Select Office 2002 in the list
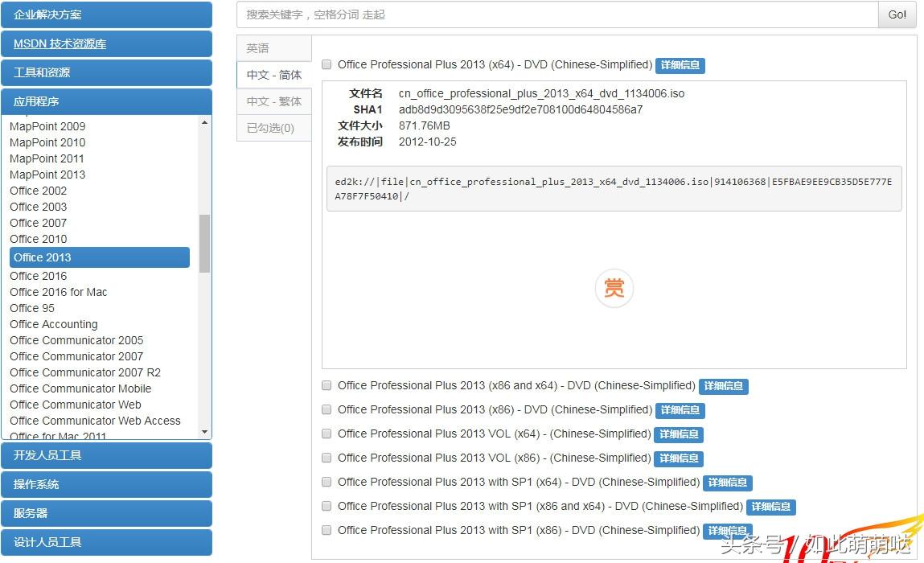 click(39, 191)
